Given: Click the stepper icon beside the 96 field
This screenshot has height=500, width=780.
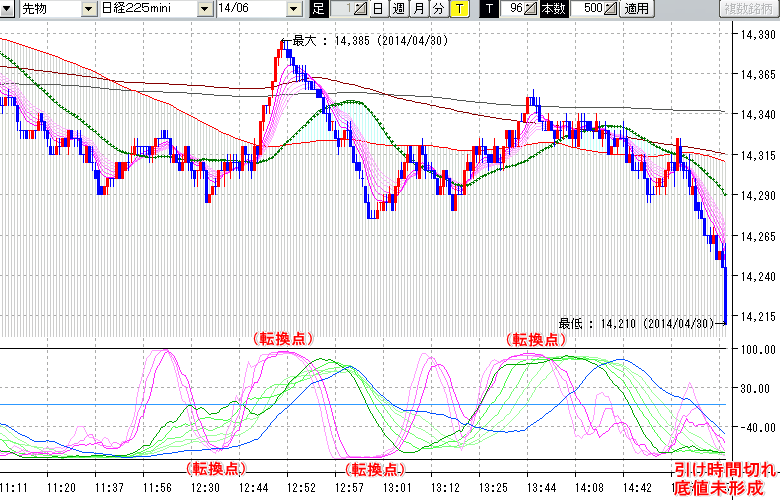Looking at the screenshot, I should 531,9.
